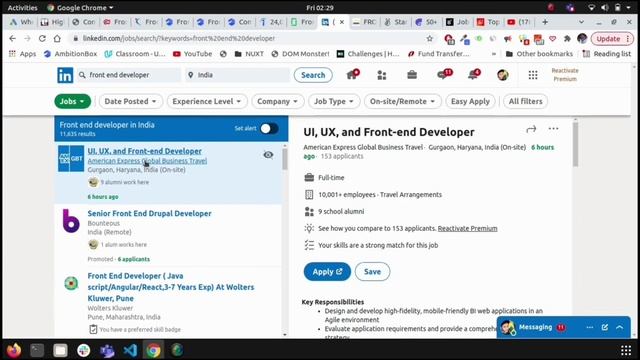Click location field showing India
This screenshot has width=640, height=360.
(x=238, y=75)
